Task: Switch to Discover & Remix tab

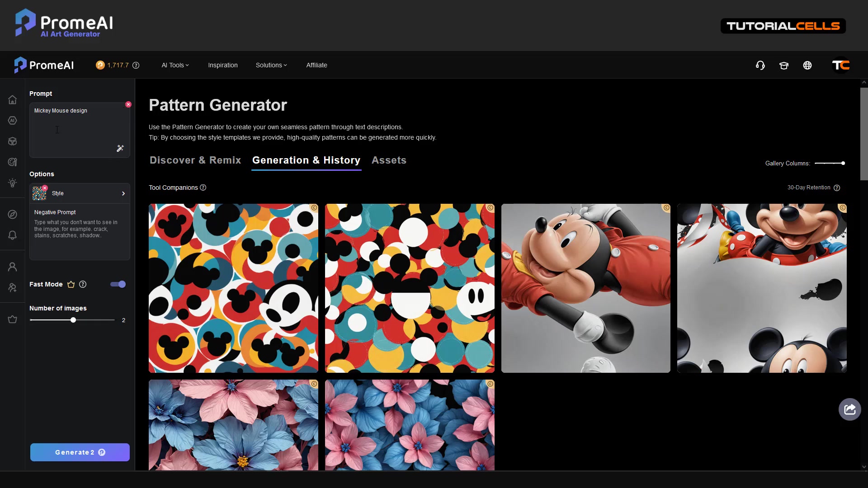Action: pos(195,160)
